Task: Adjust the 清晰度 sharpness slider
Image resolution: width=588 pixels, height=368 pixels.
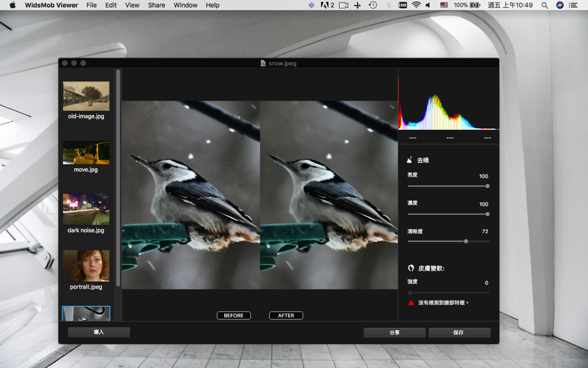Action: (x=449, y=241)
